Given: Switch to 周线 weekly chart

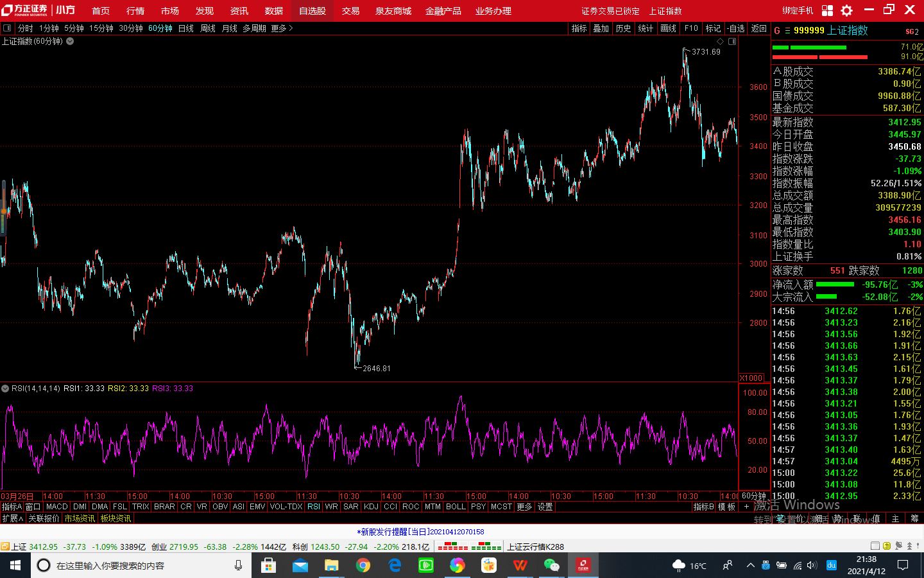Looking at the screenshot, I should click(x=208, y=28).
